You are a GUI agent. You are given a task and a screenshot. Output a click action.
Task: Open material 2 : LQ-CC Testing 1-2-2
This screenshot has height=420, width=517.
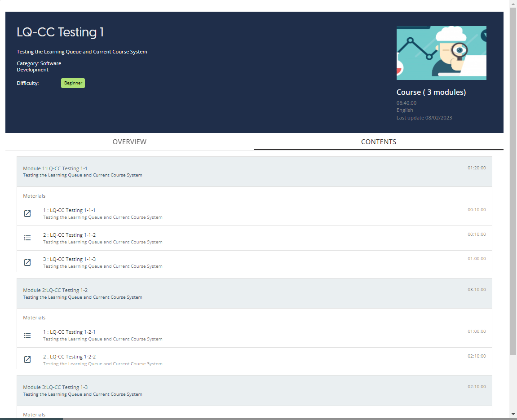tap(69, 357)
